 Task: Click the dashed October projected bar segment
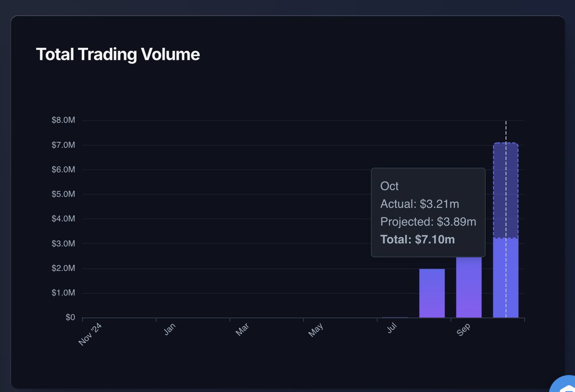506,190
